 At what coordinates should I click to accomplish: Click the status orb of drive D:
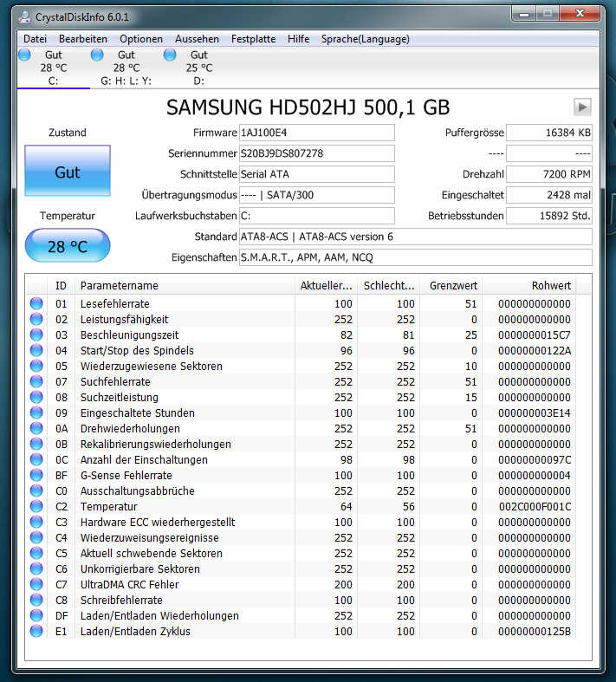tap(170, 55)
